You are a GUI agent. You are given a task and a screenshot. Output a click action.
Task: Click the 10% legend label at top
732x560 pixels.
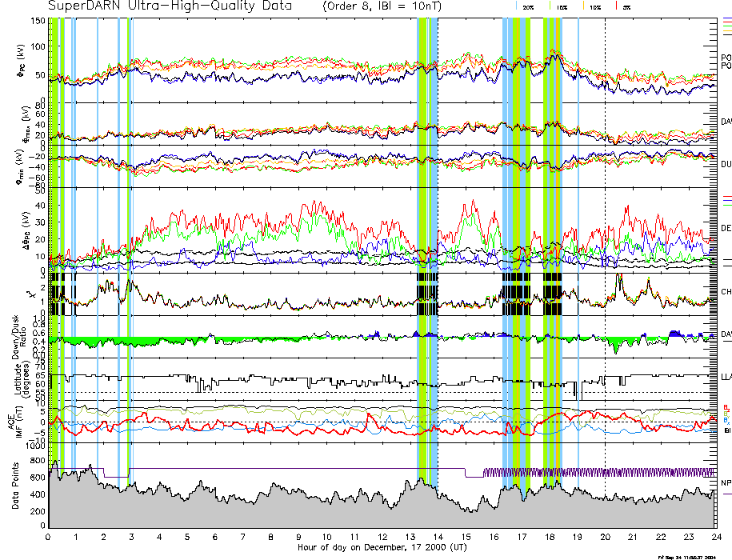click(595, 6)
